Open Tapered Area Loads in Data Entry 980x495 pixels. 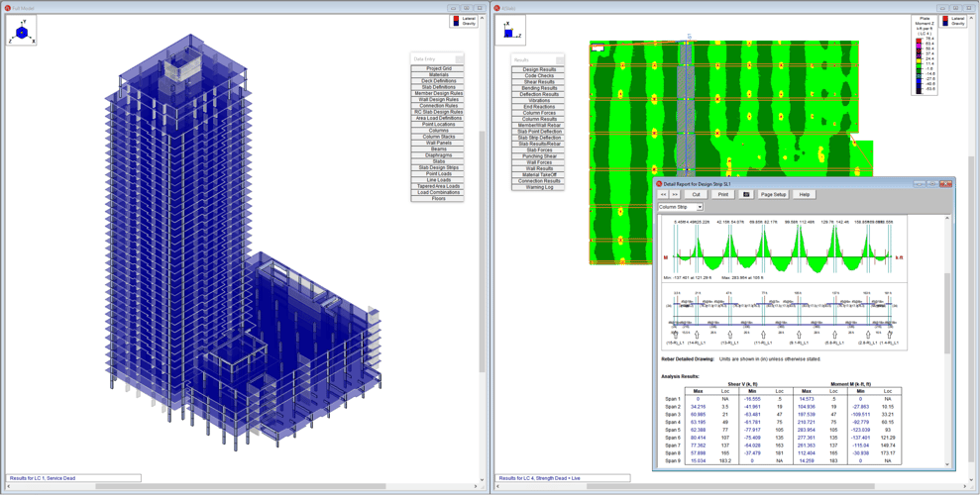tap(439, 186)
